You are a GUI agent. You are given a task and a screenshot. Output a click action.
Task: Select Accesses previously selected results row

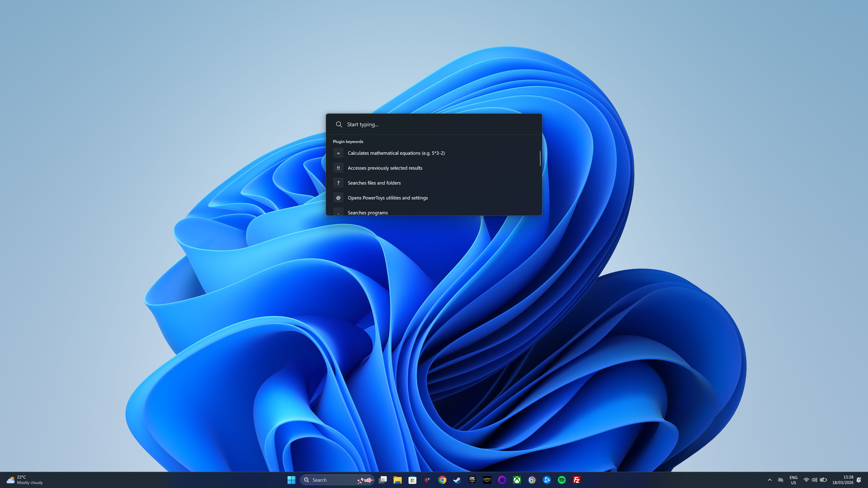[433, 168]
